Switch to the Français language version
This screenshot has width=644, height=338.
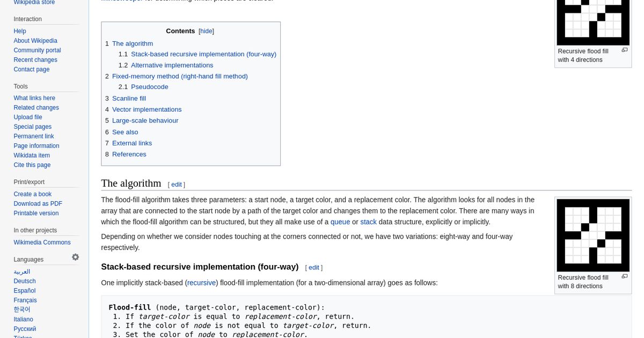(x=25, y=300)
